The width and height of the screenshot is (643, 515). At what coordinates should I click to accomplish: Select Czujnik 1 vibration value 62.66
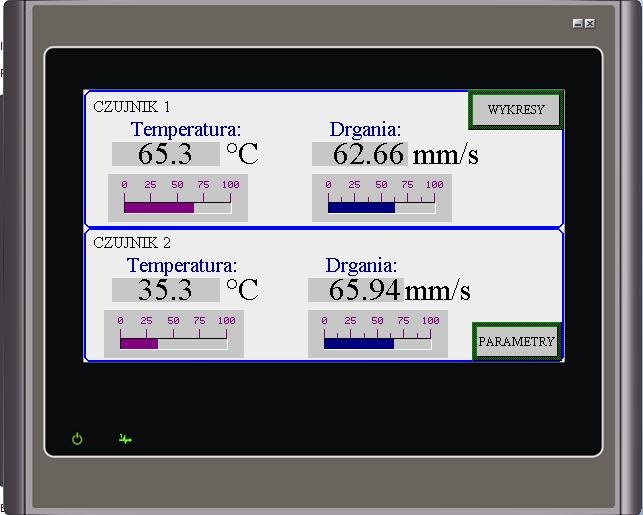[x=360, y=154]
